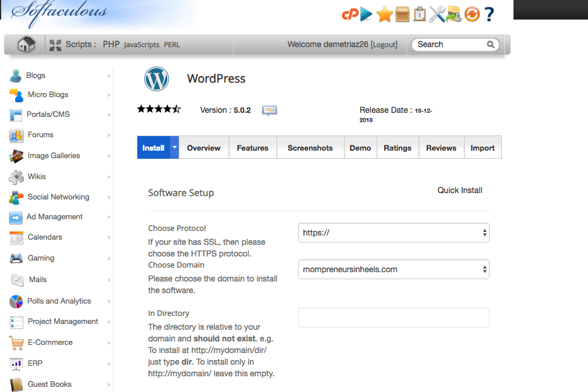
Task: Click the Logout link
Action: (384, 45)
